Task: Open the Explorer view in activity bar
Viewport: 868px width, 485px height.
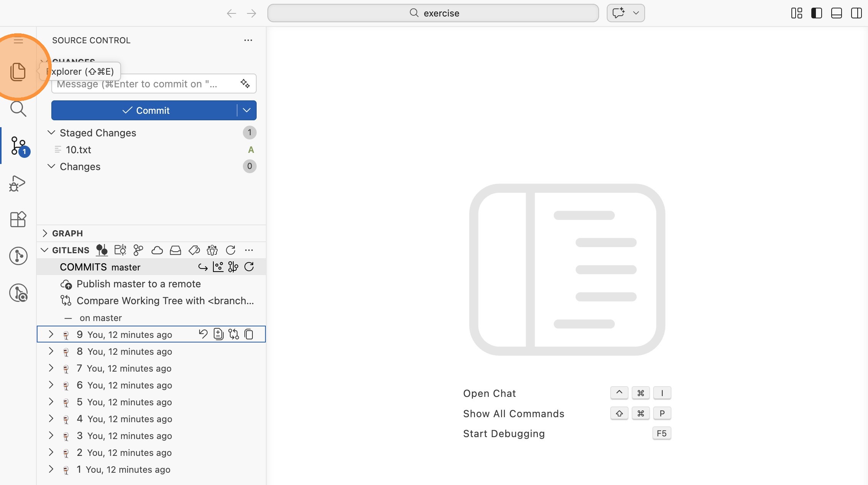Action: point(18,72)
